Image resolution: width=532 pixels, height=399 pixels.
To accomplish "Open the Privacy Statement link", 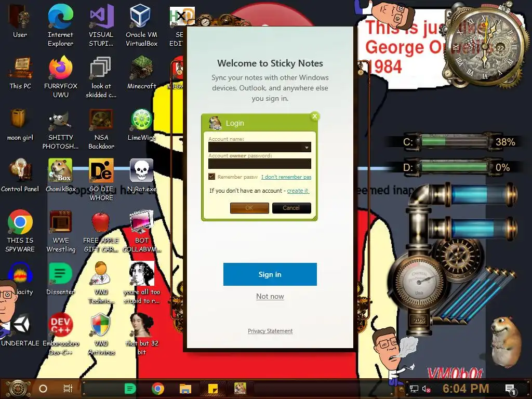I will 270,331.
